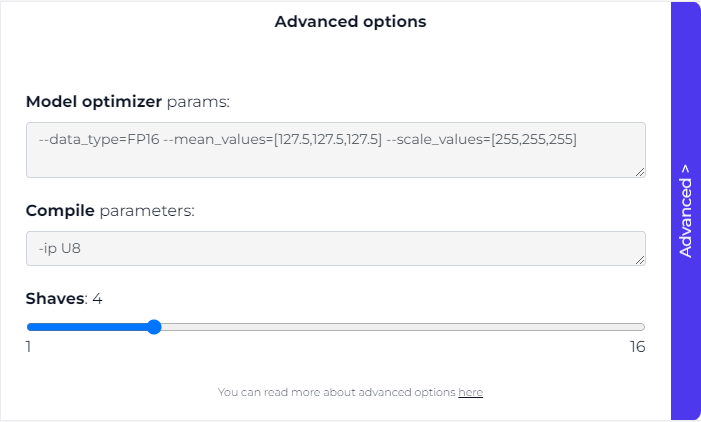This screenshot has width=701, height=422.
Task: Click resize grip of Compile parameters textarea
Action: pos(640,260)
